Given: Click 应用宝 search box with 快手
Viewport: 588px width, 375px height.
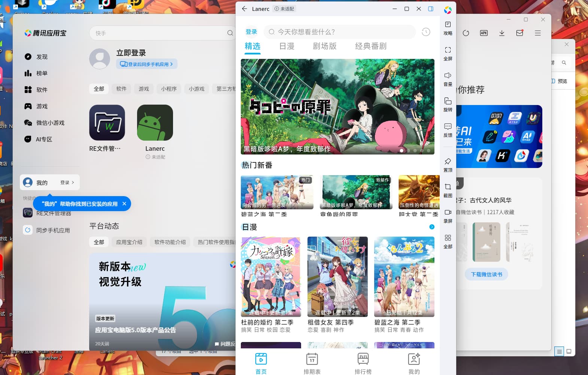Looking at the screenshot, I should pos(162,33).
